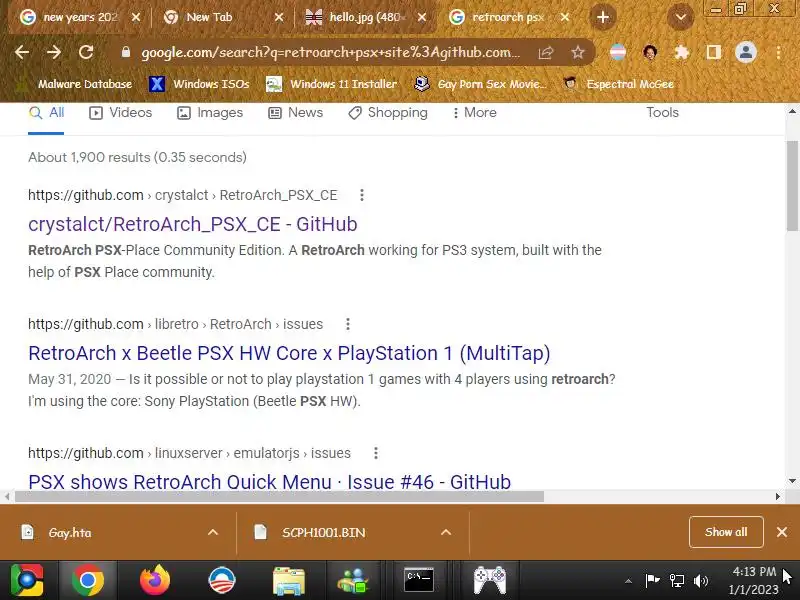The image size is (800, 600).
Task: Switch to Shopping results
Action: (388, 113)
